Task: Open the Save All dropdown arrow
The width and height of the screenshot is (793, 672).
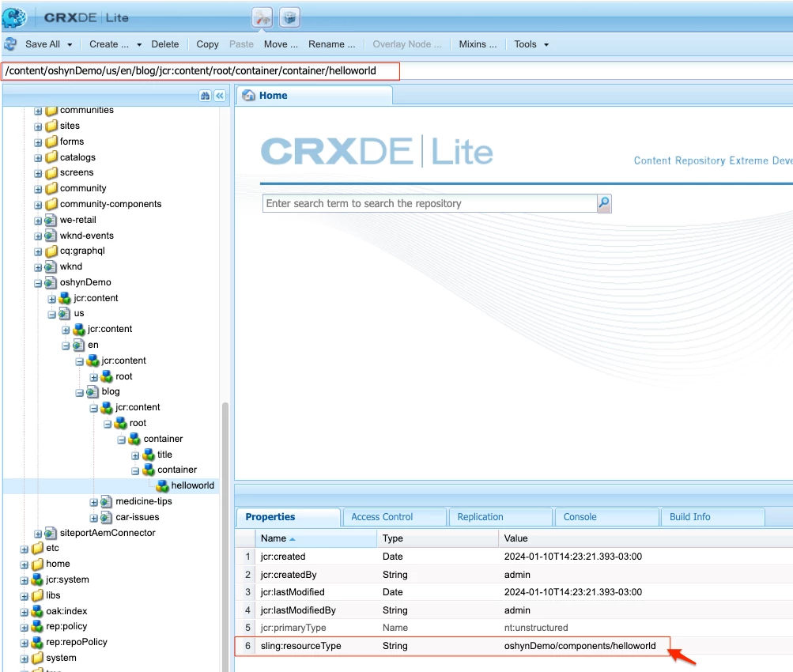Action: click(x=70, y=44)
